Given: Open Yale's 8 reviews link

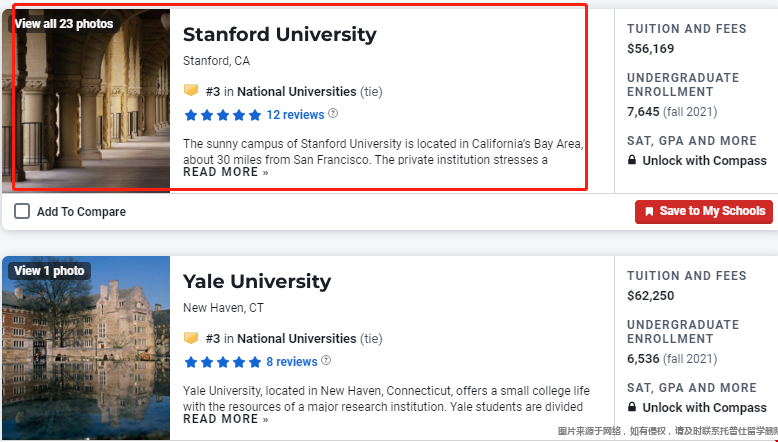Looking at the screenshot, I should click(x=291, y=362).
